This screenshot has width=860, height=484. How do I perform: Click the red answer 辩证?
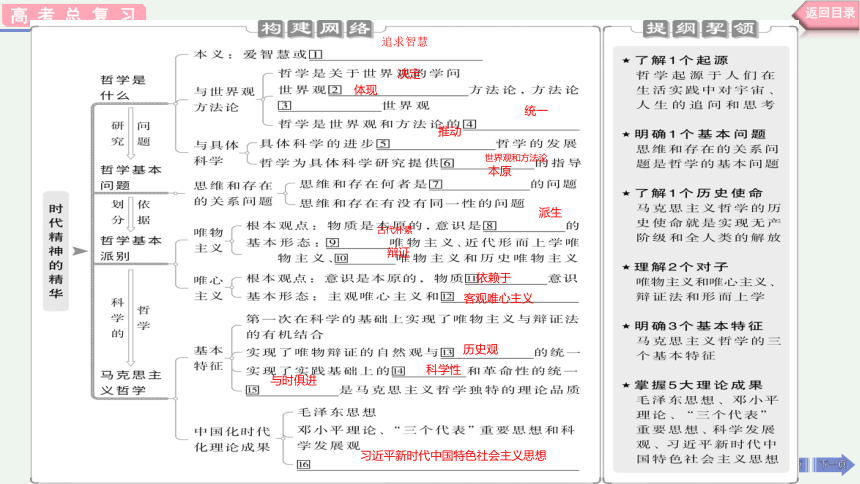pos(398,252)
